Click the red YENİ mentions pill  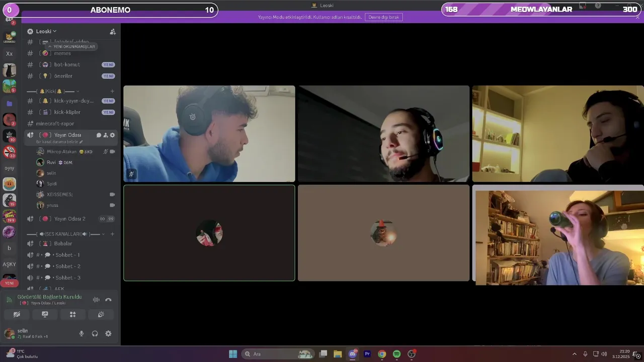[x=9, y=283]
